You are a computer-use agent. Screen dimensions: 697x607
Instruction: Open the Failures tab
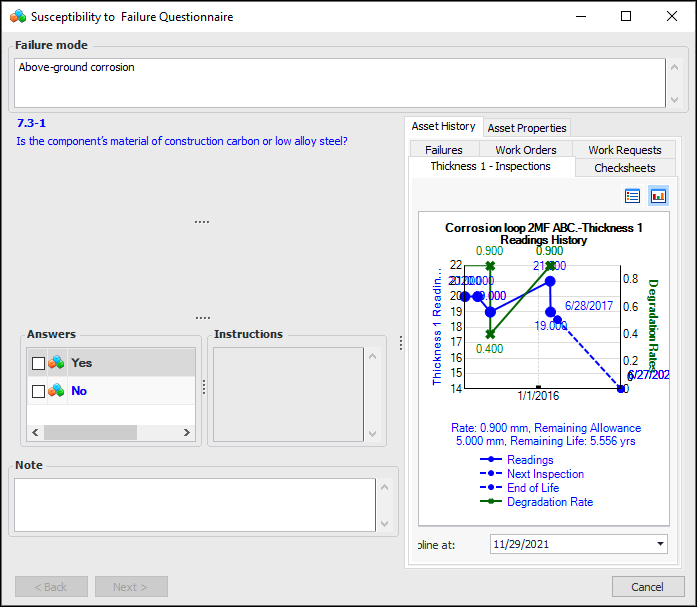pyautogui.click(x=444, y=150)
